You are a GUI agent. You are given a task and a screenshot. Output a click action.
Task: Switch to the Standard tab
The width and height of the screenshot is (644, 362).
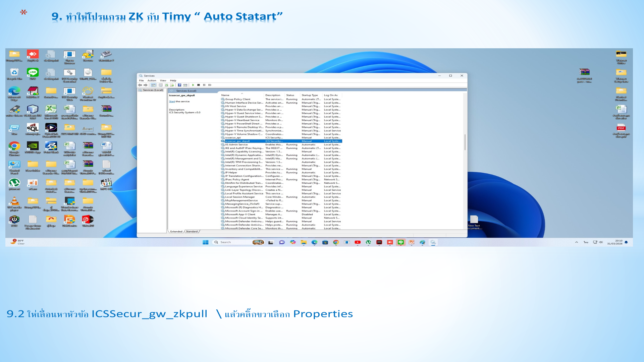click(x=192, y=232)
